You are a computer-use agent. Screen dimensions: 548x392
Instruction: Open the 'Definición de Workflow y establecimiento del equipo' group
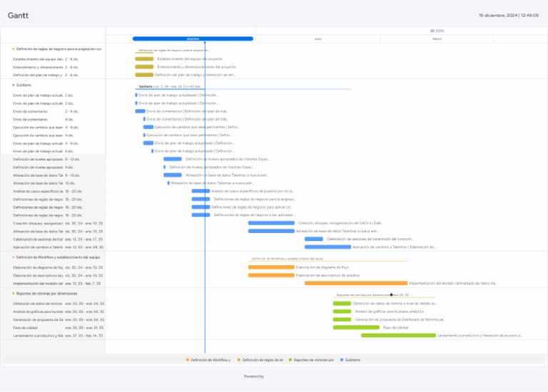point(56,257)
